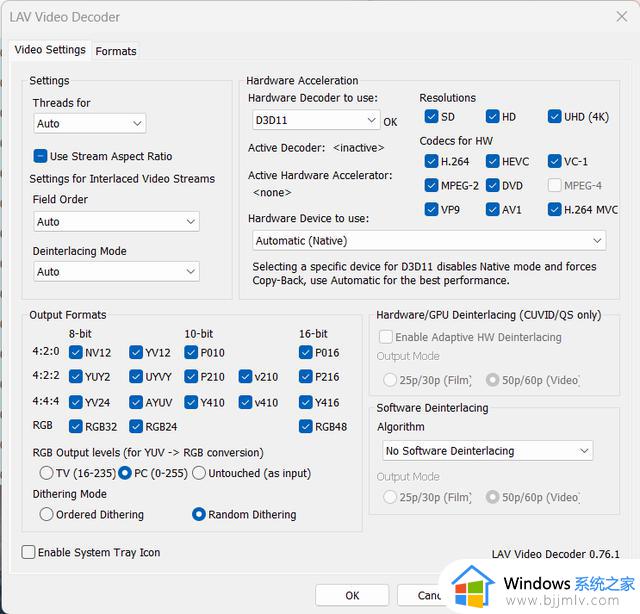Click the OK button at bottom

352,595
